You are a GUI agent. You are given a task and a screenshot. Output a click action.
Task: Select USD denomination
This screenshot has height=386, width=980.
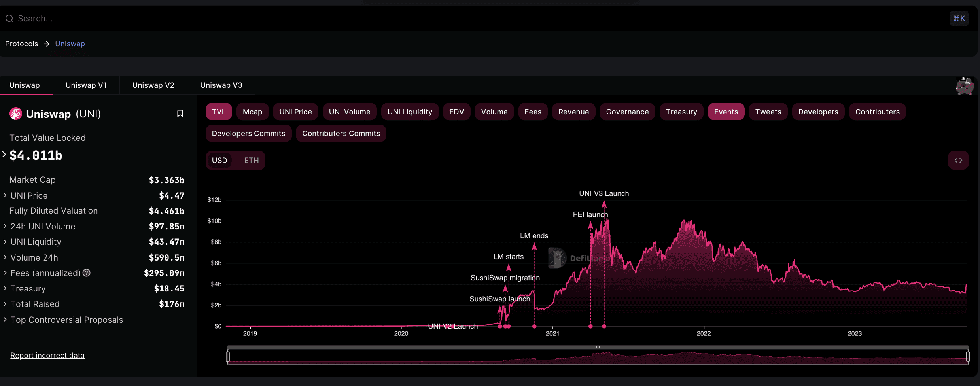click(219, 161)
